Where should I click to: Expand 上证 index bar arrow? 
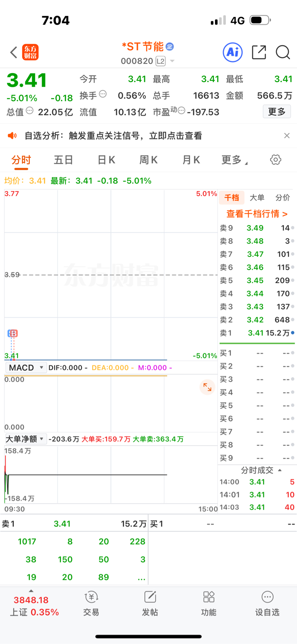coord(31,591)
